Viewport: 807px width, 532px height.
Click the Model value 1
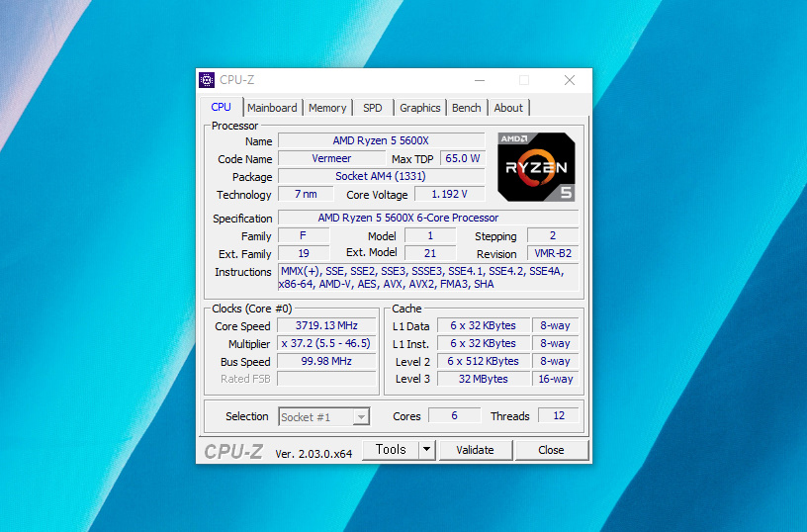[x=430, y=235]
